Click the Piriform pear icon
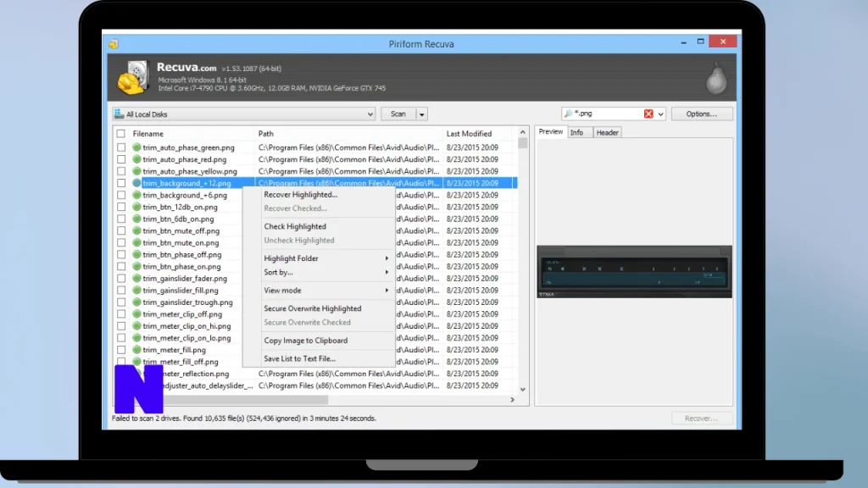 click(715, 79)
